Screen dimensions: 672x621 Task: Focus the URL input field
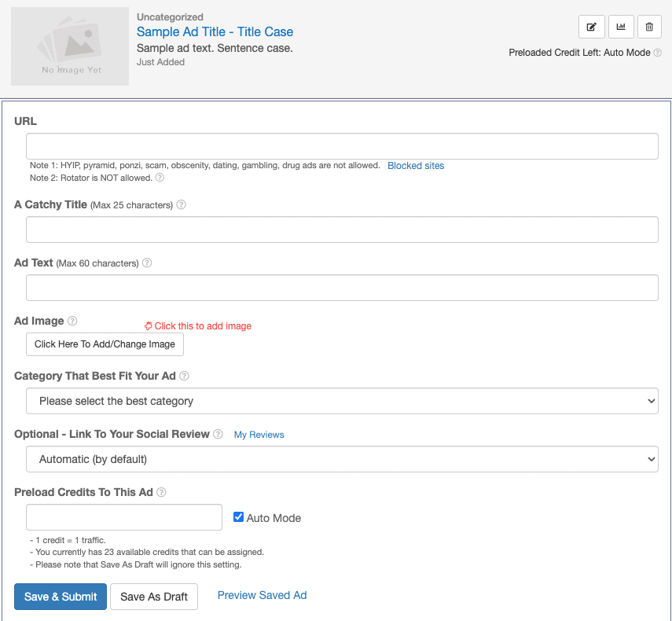click(342, 146)
